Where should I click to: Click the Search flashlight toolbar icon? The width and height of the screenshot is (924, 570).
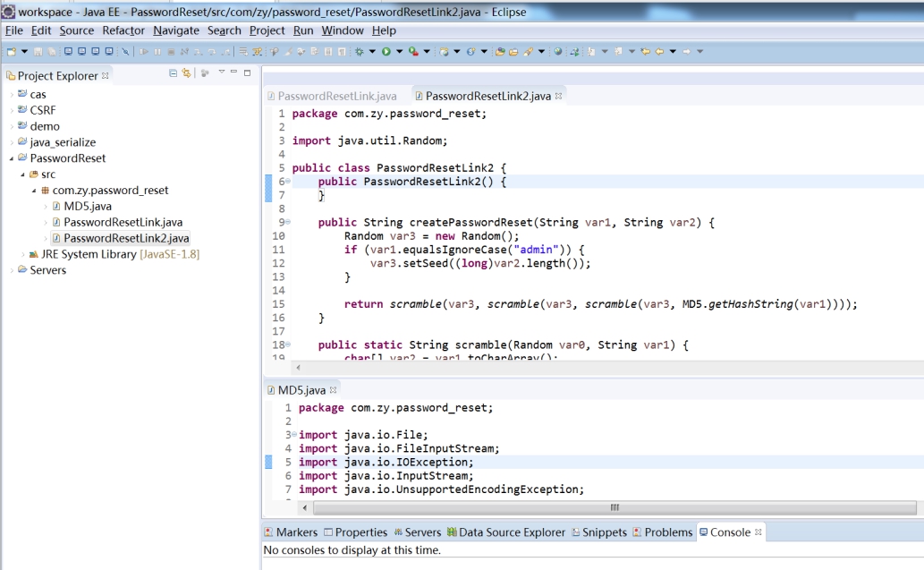[x=528, y=52]
